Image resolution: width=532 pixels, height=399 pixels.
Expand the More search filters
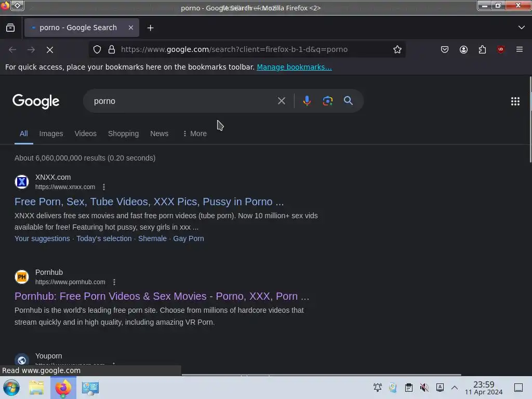[195, 134]
